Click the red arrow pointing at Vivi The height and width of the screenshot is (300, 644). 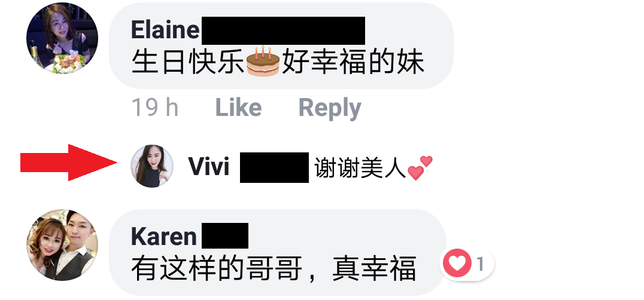coord(69,163)
